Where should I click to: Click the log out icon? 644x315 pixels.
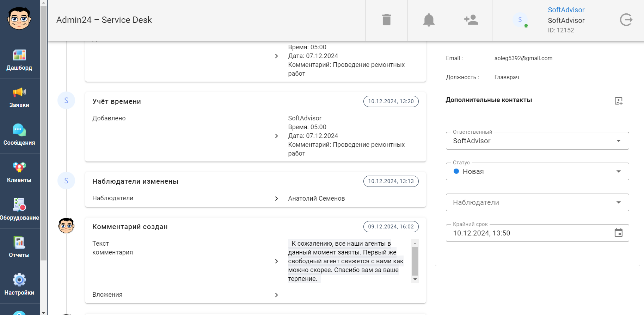point(626,20)
